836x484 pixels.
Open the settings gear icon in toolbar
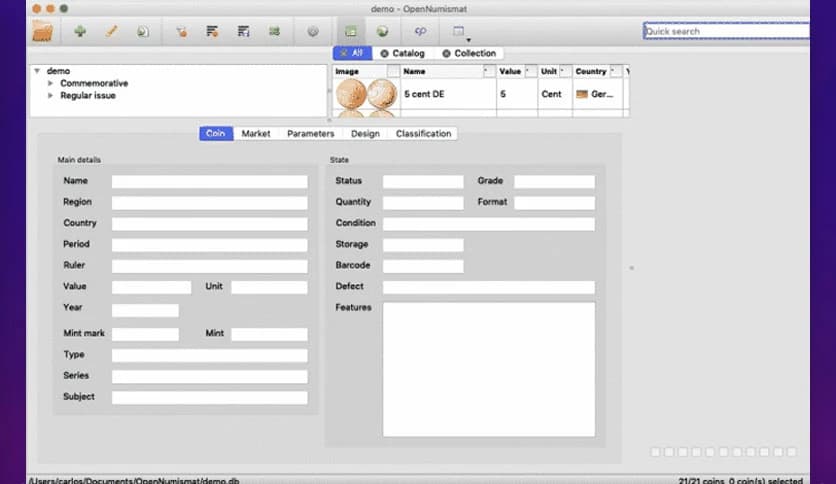tap(313, 31)
